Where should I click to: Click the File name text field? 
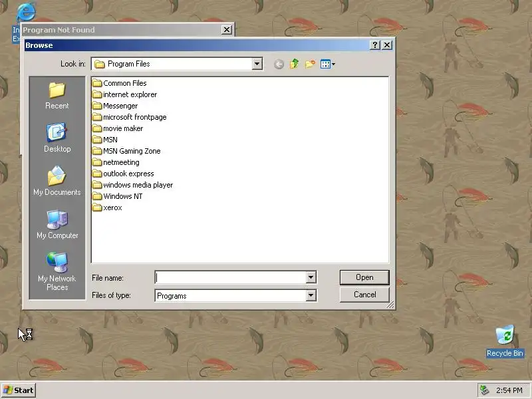coord(231,277)
